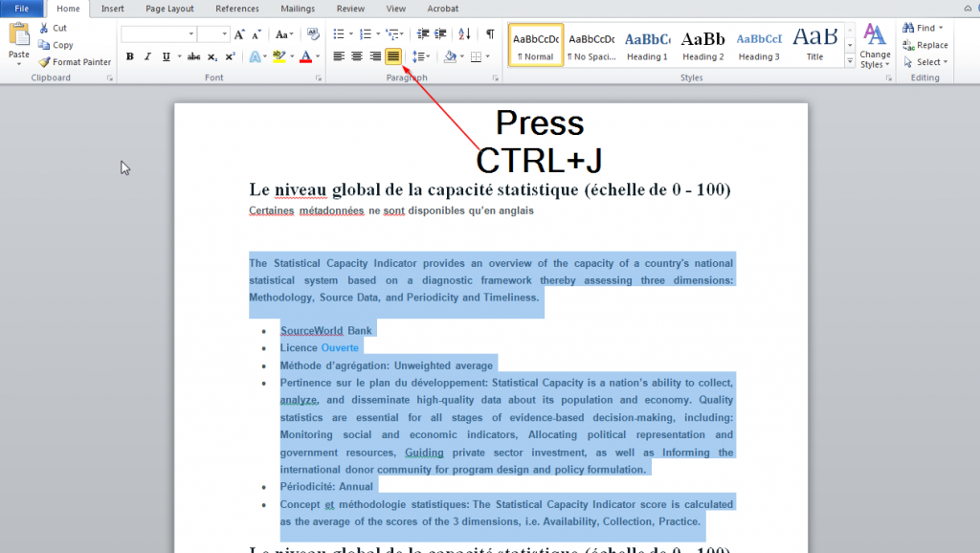980x553 pixels.
Task: Decrease the paragraph indent
Action: pos(423,34)
